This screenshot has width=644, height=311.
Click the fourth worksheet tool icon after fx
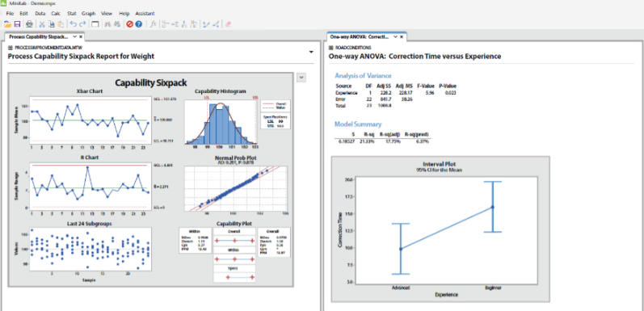(193, 24)
